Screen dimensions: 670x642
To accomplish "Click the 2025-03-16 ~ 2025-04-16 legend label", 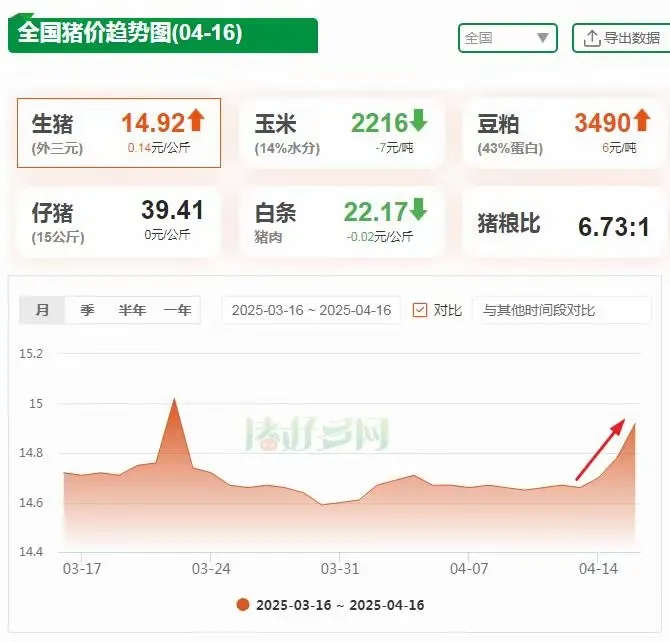I will click(x=340, y=605).
